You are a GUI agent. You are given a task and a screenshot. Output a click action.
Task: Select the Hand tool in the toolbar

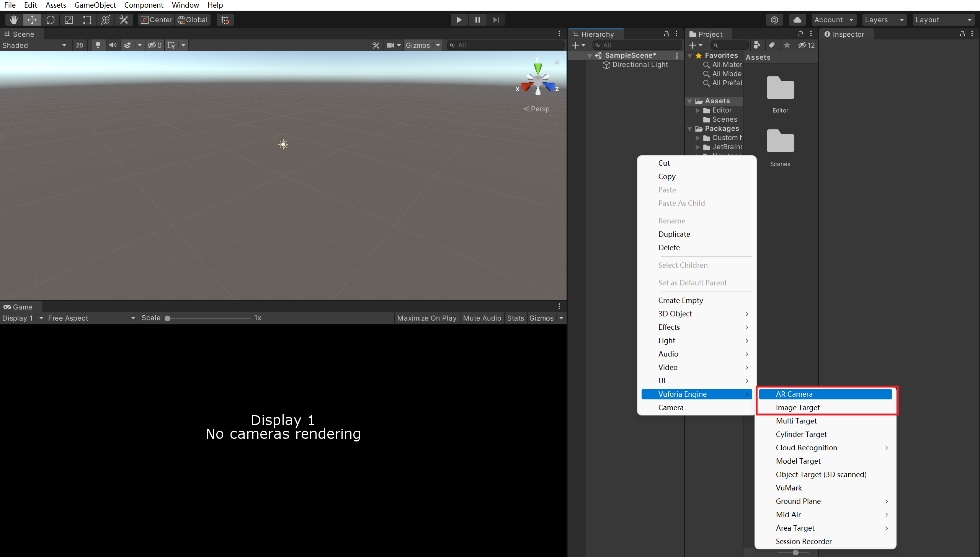13,20
